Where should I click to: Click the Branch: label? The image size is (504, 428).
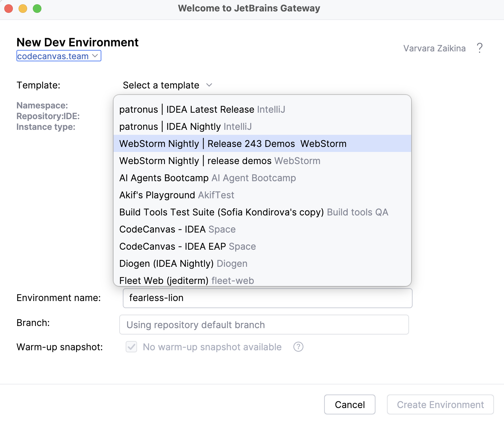click(33, 323)
